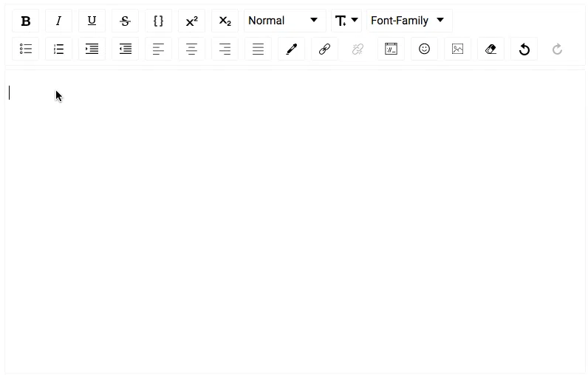Apply subscript formatting

tap(225, 21)
